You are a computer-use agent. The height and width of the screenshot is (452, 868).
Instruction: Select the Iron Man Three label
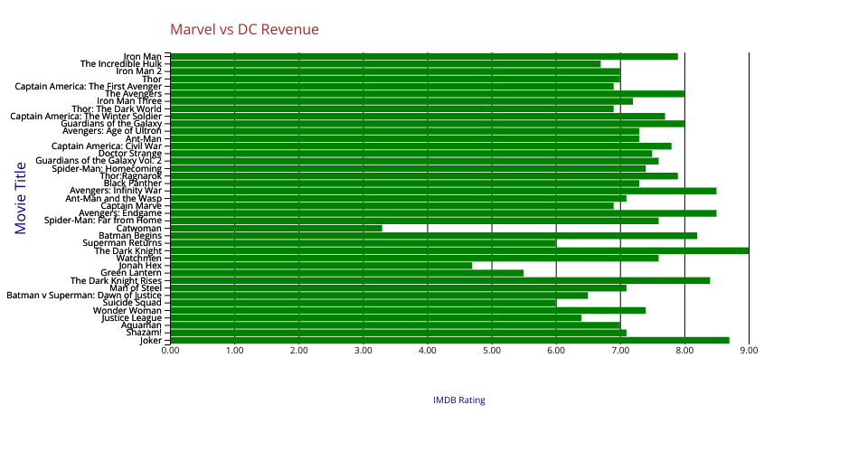coord(129,100)
